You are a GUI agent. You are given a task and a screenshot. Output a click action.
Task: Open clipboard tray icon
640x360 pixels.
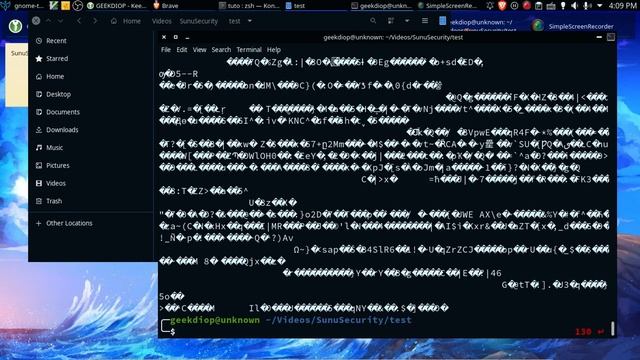539,6
